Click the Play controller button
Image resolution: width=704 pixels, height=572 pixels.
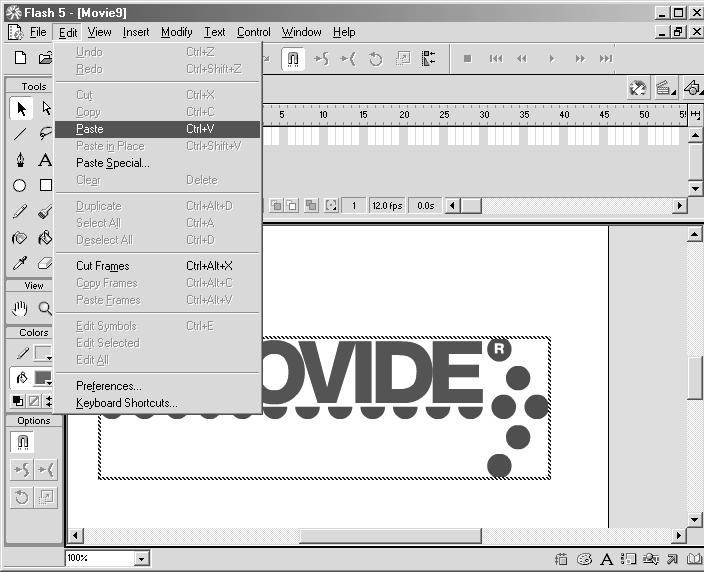[x=551, y=59]
